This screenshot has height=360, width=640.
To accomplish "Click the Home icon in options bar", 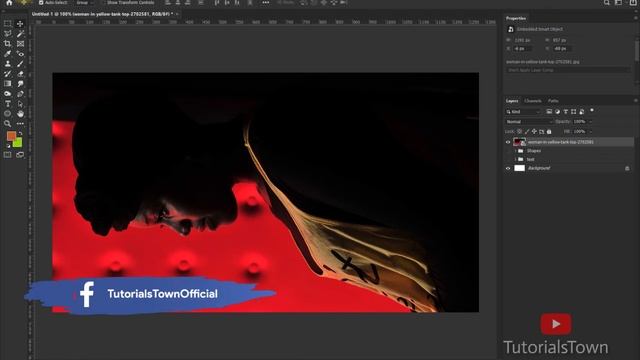I will [9, 2].
